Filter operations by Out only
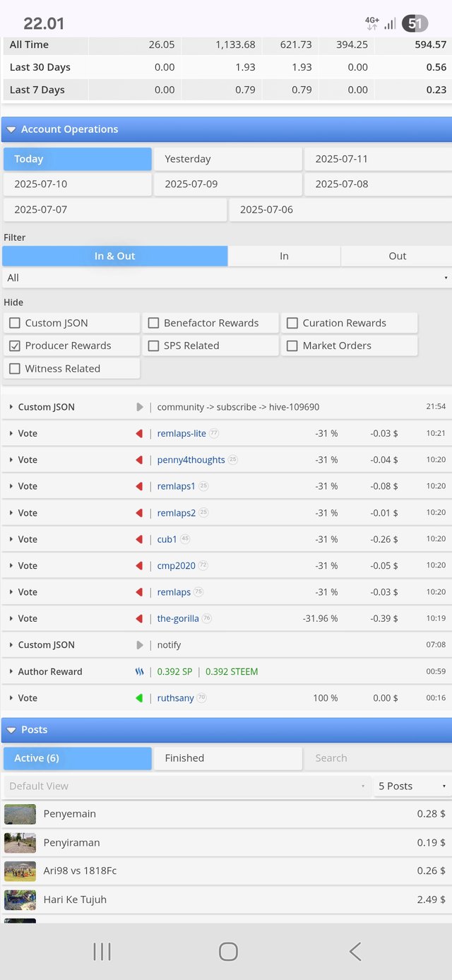The height and width of the screenshot is (980, 452). (x=397, y=256)
